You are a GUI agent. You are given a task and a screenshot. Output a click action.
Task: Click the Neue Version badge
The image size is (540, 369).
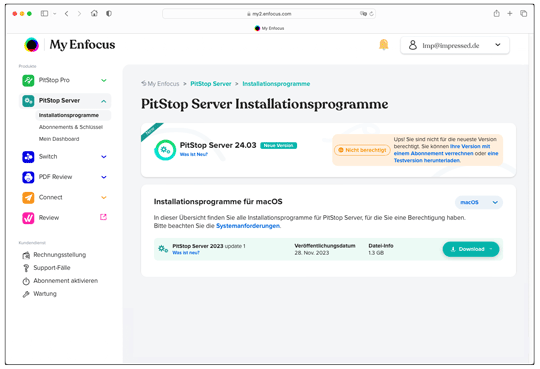pos(278,146)
